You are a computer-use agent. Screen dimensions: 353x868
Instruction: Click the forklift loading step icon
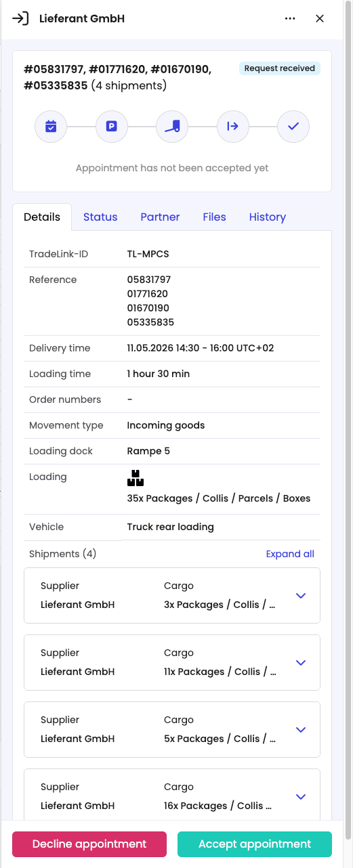(172, 126)
